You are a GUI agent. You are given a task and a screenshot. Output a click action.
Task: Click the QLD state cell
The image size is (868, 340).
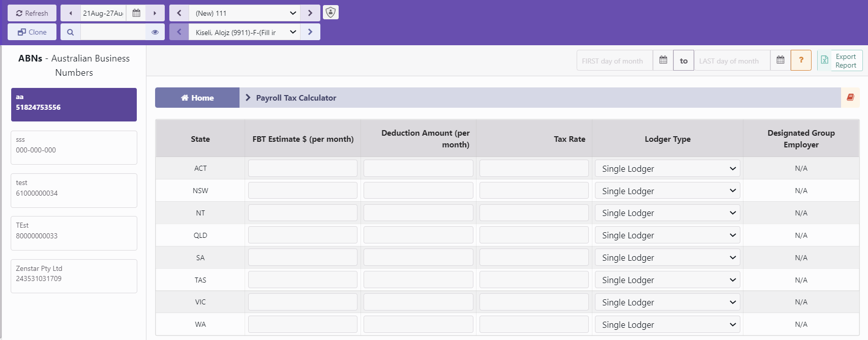[x=200, y=235]
